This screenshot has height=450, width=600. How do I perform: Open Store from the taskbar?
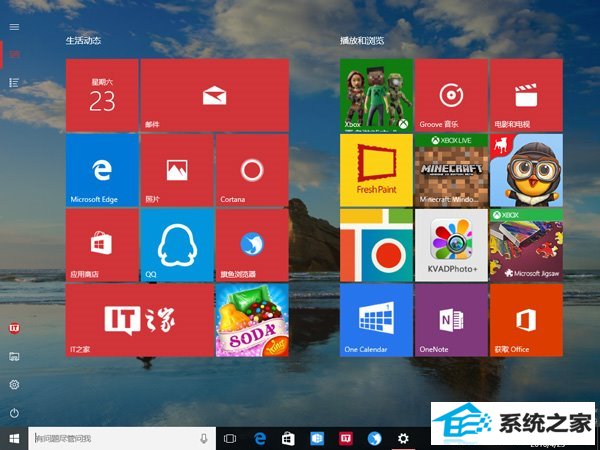288,439
